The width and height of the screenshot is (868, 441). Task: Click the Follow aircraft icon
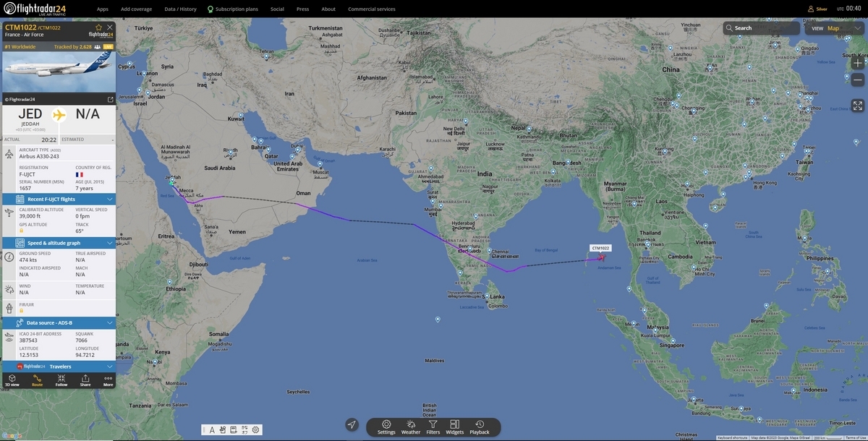(61, 380)
